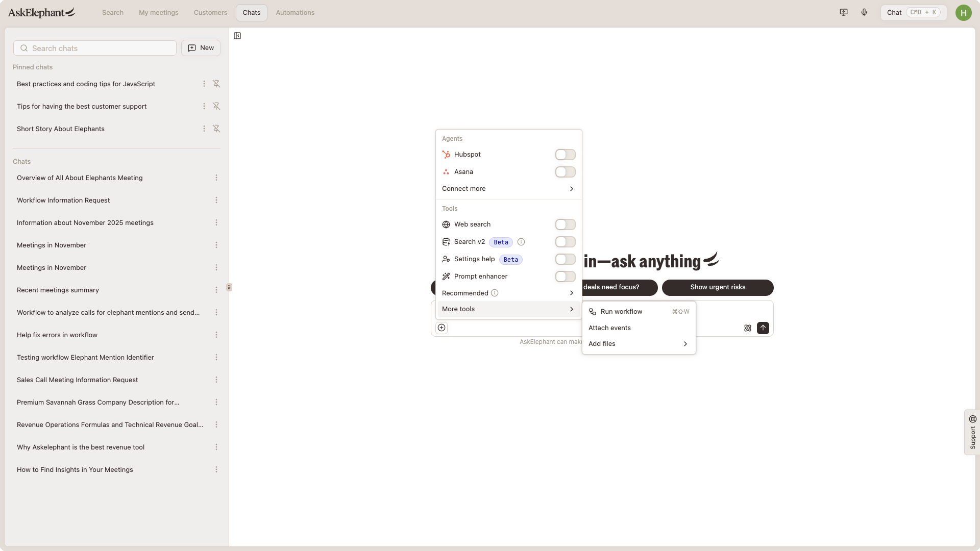The image size is (980, 551).
Task: Open options for Why Askelephant is best tool
Action: click(216, 447)
